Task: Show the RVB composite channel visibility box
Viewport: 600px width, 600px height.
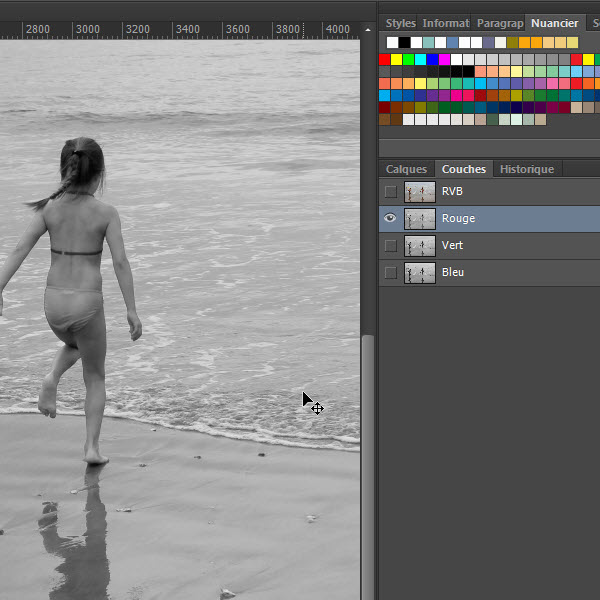Action: pyautogui.click(x=390, y=191)
